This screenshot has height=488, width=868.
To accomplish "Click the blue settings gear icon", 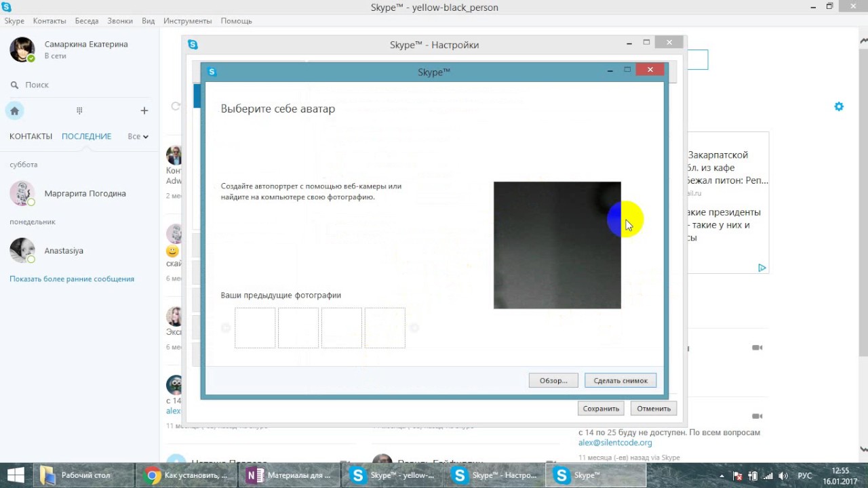I will click(x=839, y=106).
